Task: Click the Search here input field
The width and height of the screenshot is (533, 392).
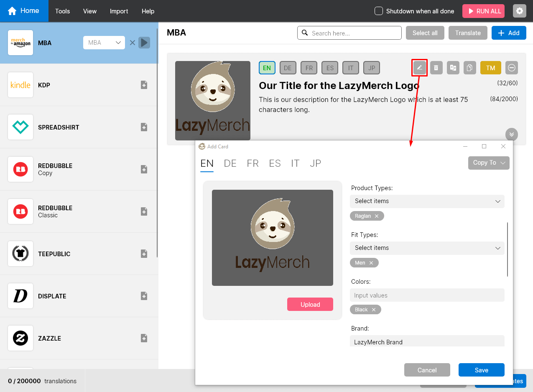Action: click(349, 33)
